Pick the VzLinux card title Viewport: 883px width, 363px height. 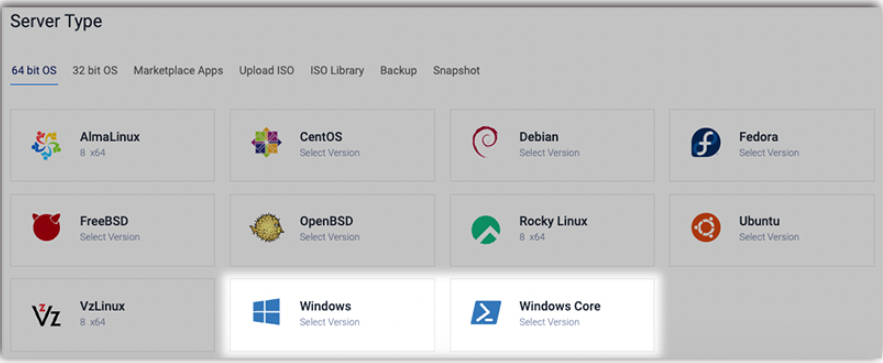pyautogui.click(x=102, y=306)
